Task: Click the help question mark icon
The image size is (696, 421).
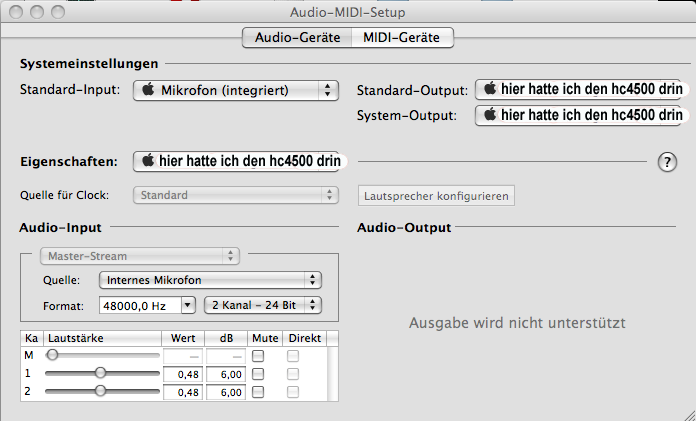Action: (x=667, y=162)
